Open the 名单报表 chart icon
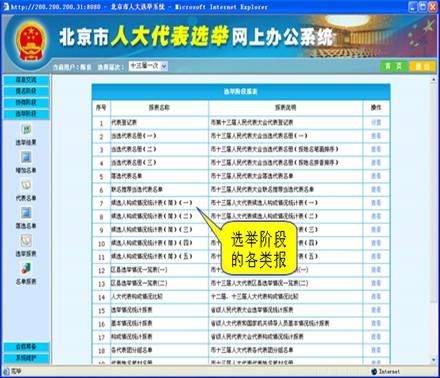Screen dimensions: 440x378 (26, 268)
